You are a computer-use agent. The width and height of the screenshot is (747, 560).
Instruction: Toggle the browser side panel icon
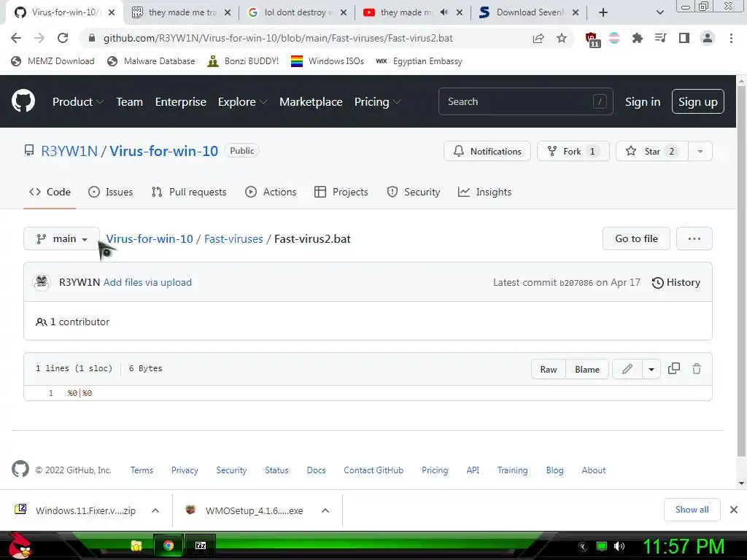tap(684, 38)
